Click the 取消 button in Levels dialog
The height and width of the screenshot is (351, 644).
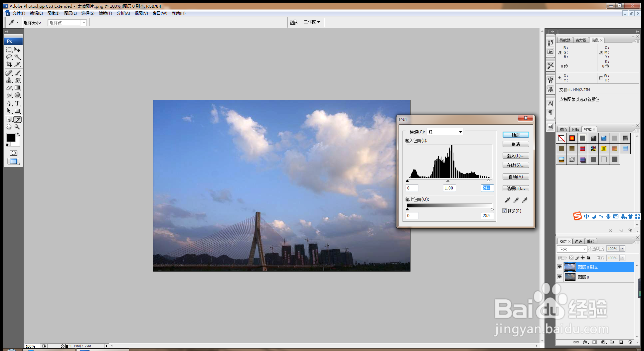[516, 144]
